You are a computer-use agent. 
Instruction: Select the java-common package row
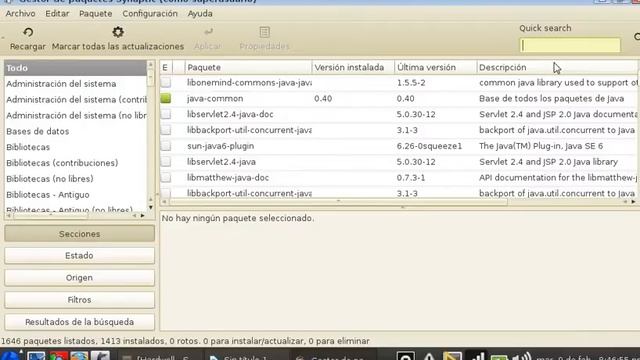399,98
